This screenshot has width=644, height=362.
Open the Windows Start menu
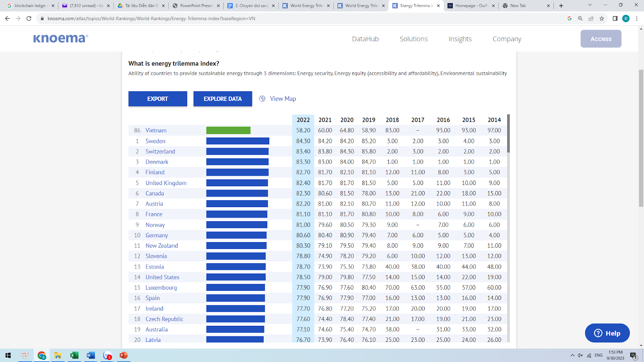(x=8, y=355)
